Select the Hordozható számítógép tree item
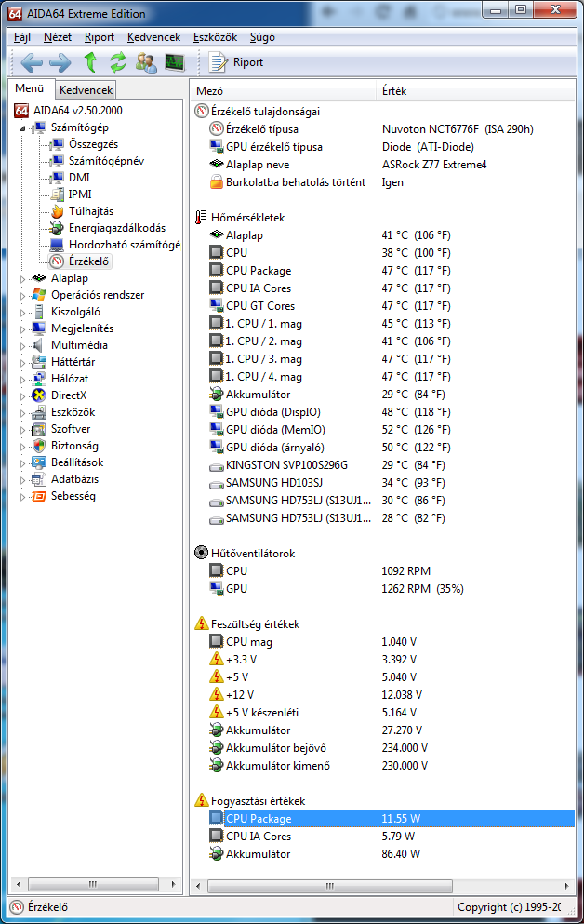The height and width of the screenshot is (924, 584). [x=125, y=244]
